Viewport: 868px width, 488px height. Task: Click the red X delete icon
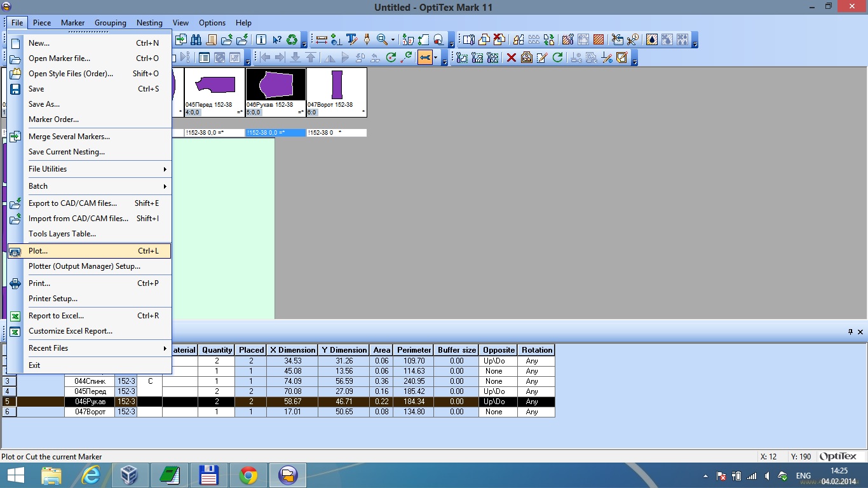point(511,58)
